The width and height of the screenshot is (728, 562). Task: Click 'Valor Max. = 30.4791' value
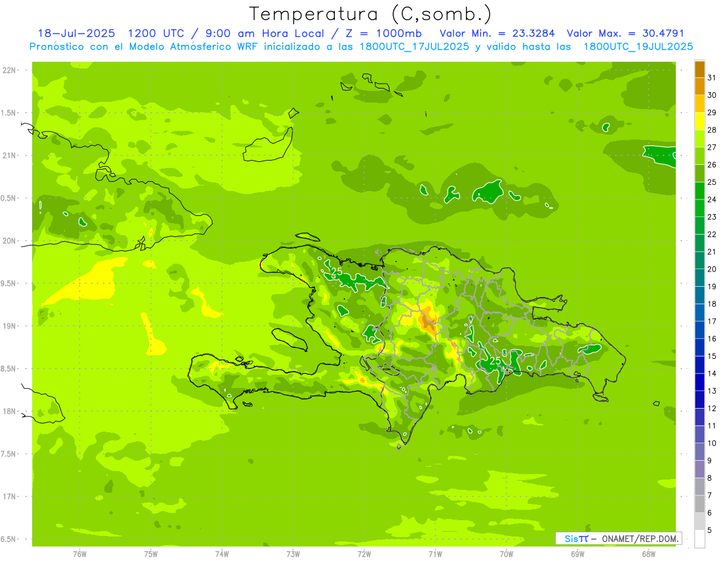pos(625,33)
